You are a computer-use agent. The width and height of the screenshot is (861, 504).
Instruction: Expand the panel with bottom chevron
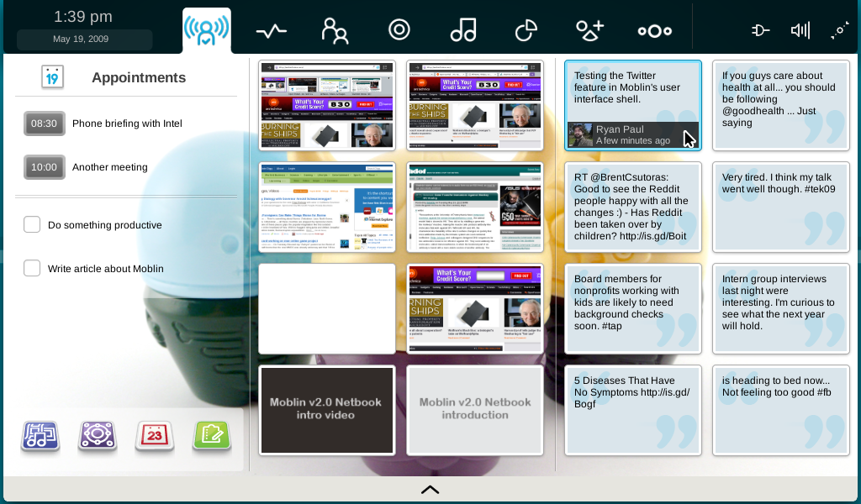pyautogui.click(x=430, y=490)
